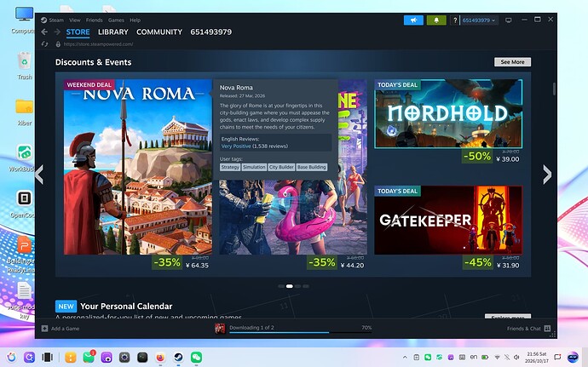The image size is (588, 367).
Task: Open the Games menu
Action: (116, 20)
